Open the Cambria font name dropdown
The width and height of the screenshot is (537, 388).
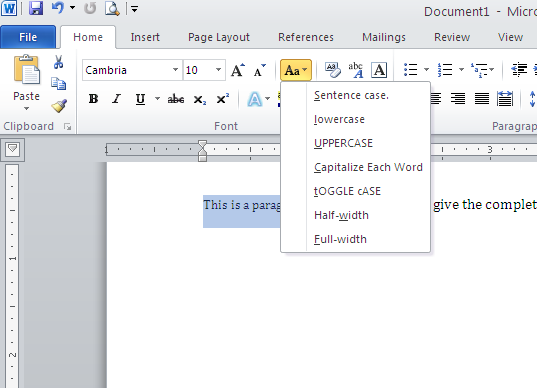(x=175, y=70)
